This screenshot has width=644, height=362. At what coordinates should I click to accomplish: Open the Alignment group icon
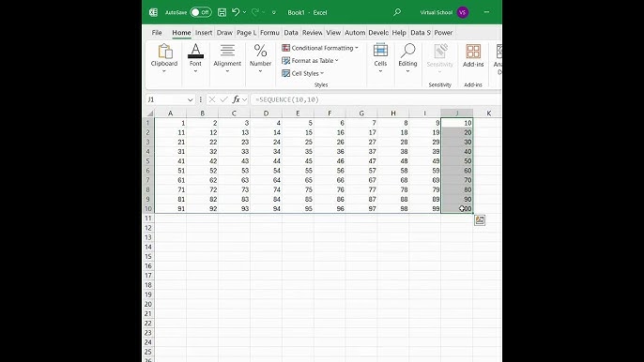(227, 51)
